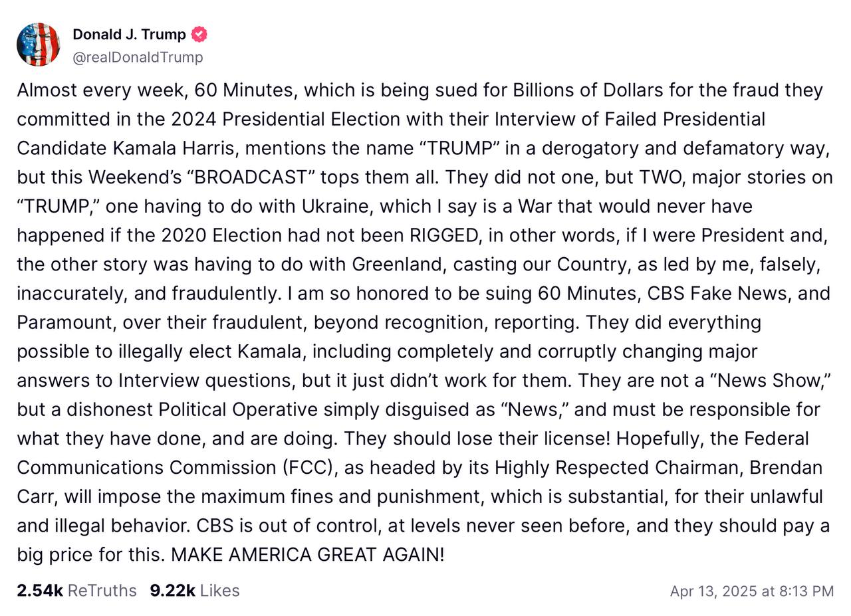Click the red verified badge icon
This screenshot has height=616, width=851.
[x=199, y=35]
